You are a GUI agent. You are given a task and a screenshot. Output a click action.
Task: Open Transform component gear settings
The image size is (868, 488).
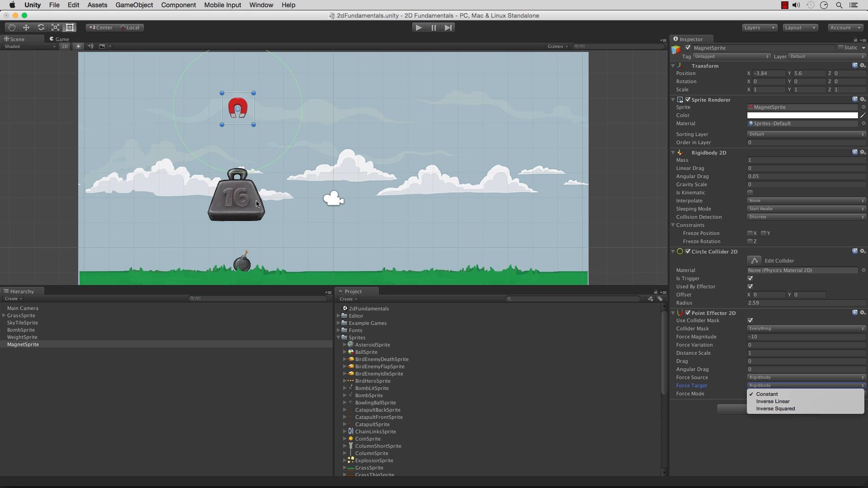click(x=863, y=66)
